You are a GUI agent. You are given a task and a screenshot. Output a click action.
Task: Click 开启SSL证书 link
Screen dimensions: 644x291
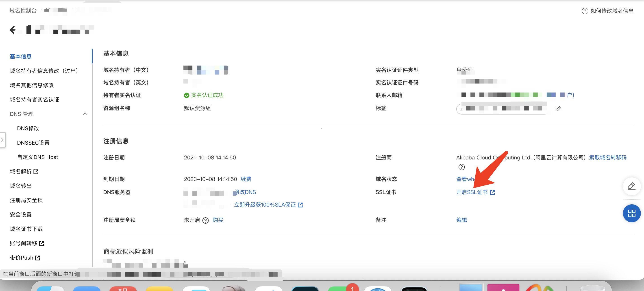pyautogui.click(x=472, y=192)
